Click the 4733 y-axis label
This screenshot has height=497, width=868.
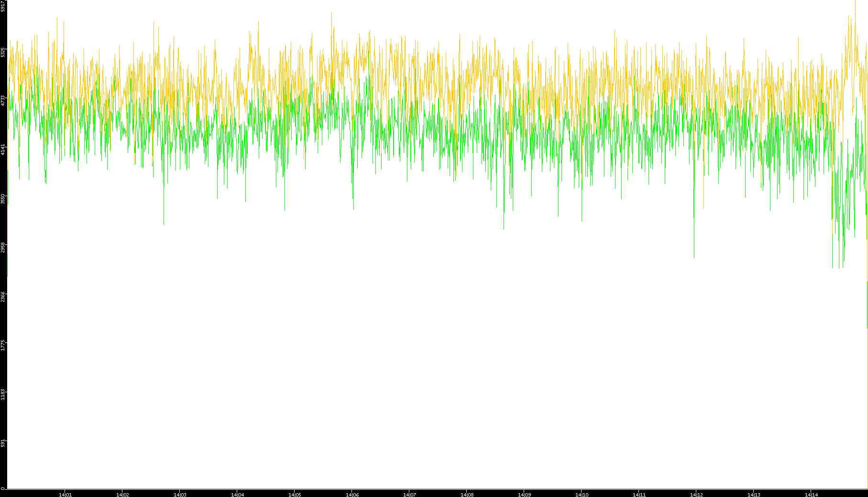click(x=3, y=100)
